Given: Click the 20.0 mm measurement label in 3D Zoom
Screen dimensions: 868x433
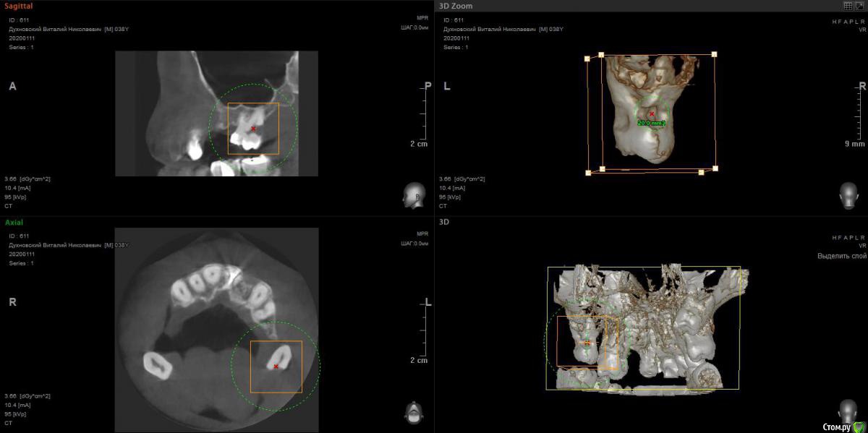Looking at the screenshot, I should (651, 124).
